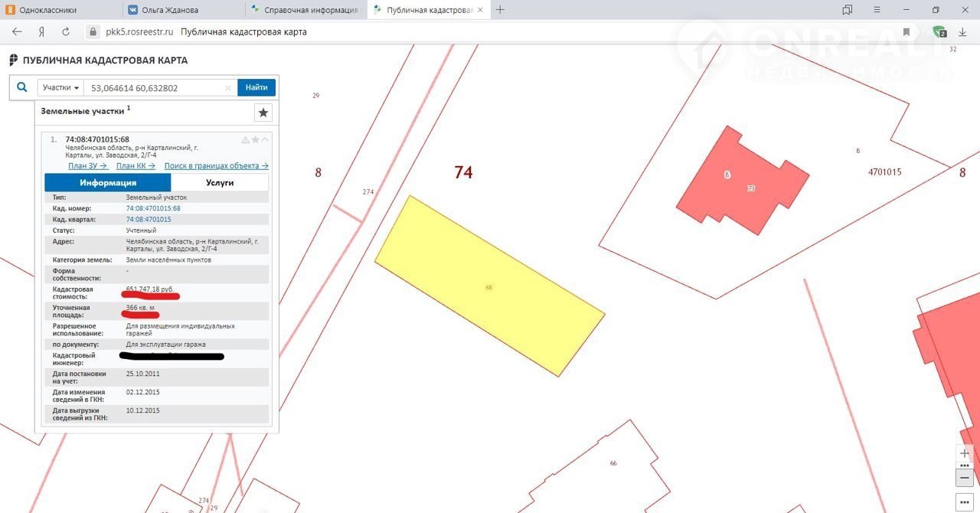Click the browser reload page icon
The width and height of the screenshot is (980, 513).
pos(66,32)
